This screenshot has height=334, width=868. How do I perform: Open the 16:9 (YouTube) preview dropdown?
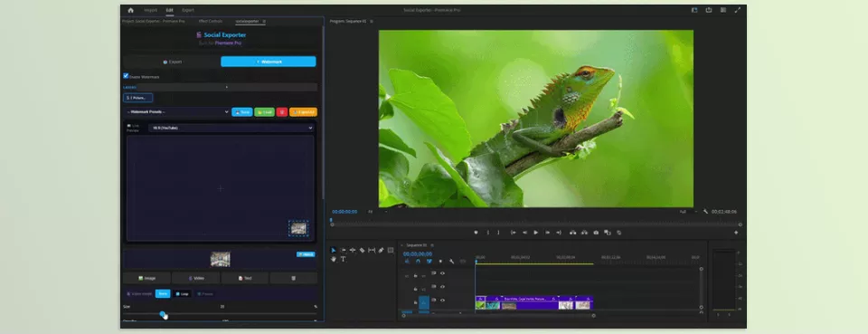tap(231, 128)
